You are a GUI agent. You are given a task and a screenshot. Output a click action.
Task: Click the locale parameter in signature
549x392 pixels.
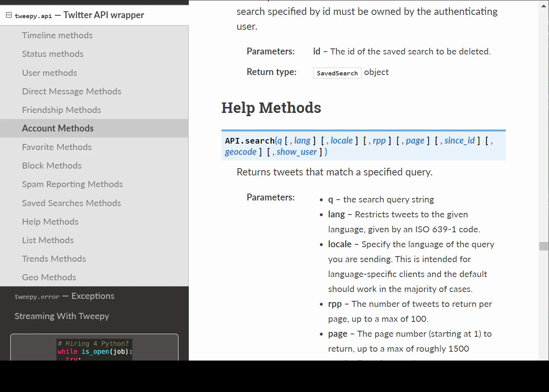[x=342, y=141]
